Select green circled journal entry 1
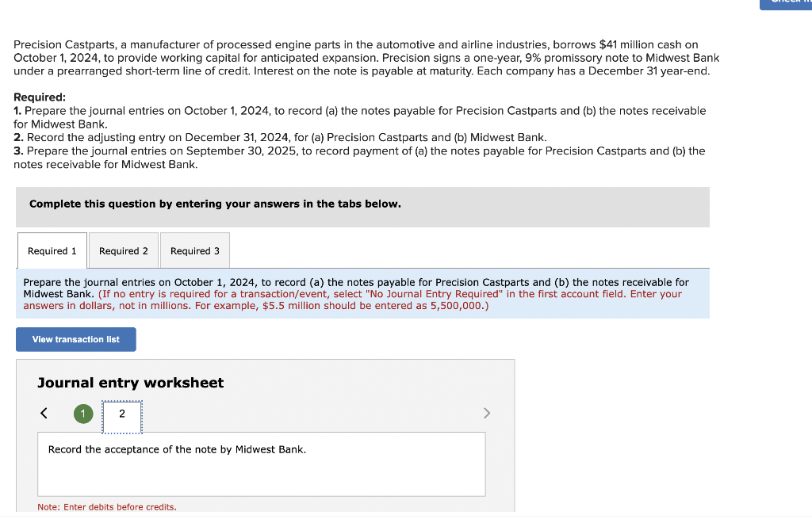Screen dimensions: 812x519 [x=83, y=414]
